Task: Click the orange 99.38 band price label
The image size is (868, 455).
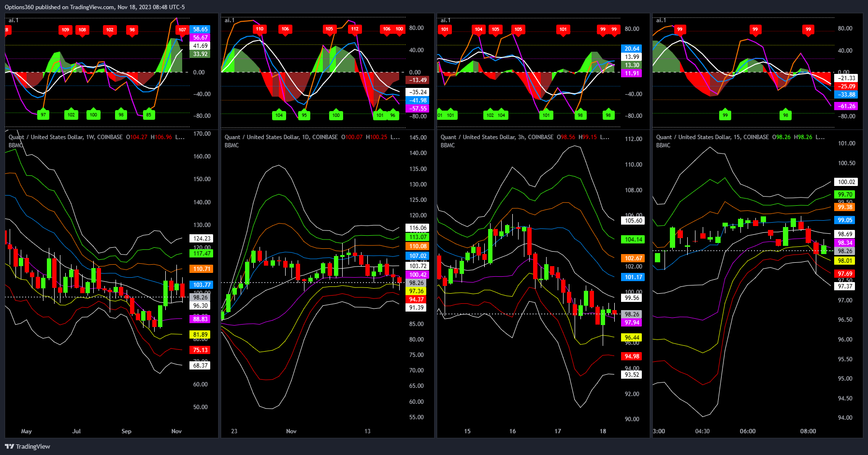Action: coord(845,207)
